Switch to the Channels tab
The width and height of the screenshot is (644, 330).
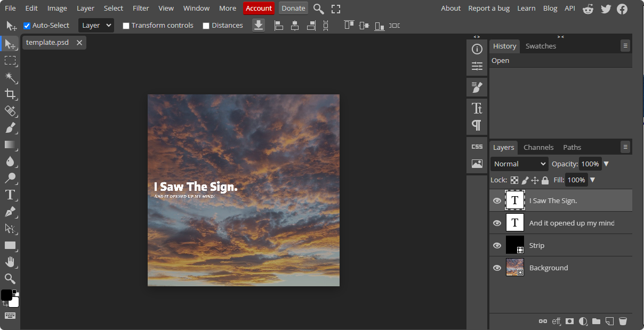(538, 148)
